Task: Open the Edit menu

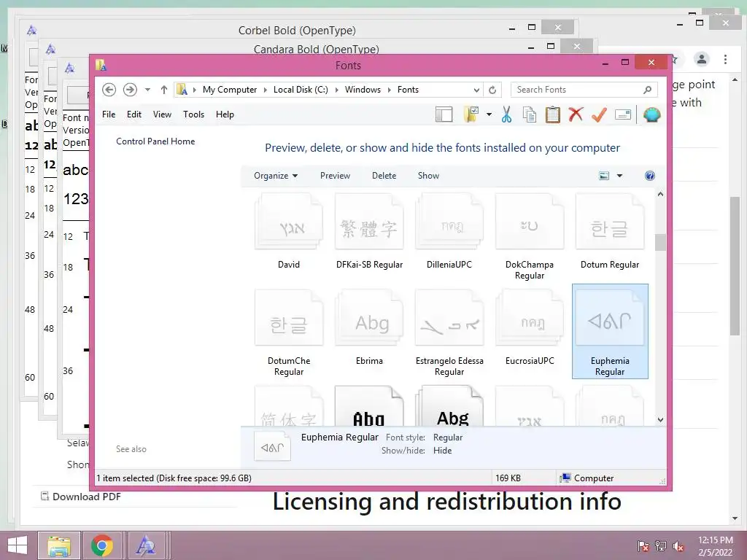Action: pos(134,114)
